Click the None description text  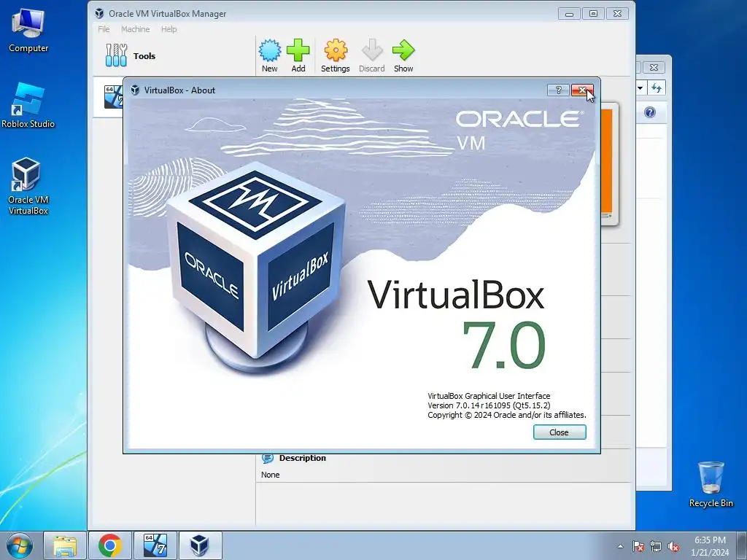[x=270, y=475]
